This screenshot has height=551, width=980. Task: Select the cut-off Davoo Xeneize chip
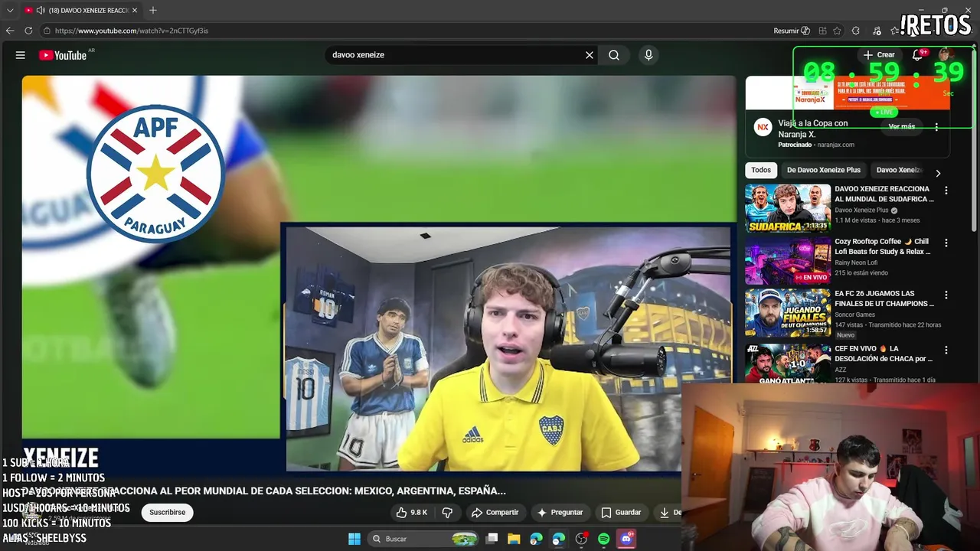click(x=899, y=170)
